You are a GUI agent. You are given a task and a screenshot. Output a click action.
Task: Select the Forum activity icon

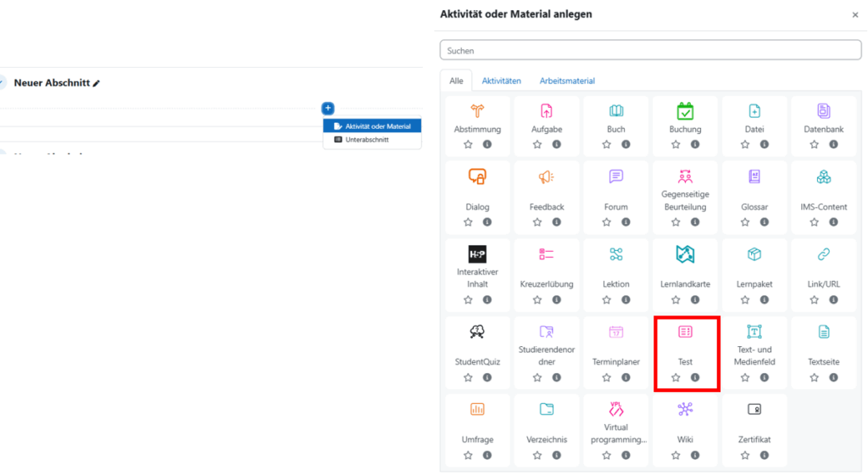coord(616,176)
